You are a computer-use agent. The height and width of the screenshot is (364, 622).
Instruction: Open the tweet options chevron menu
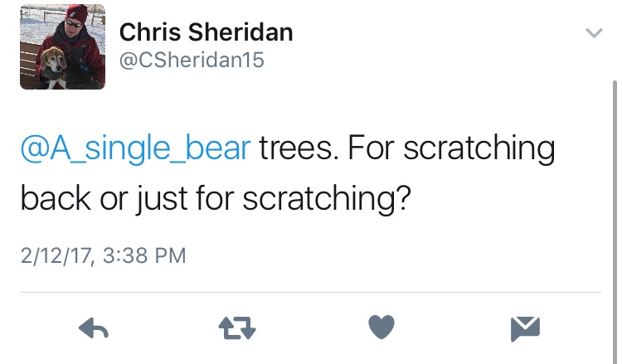[x=593, y=34]
